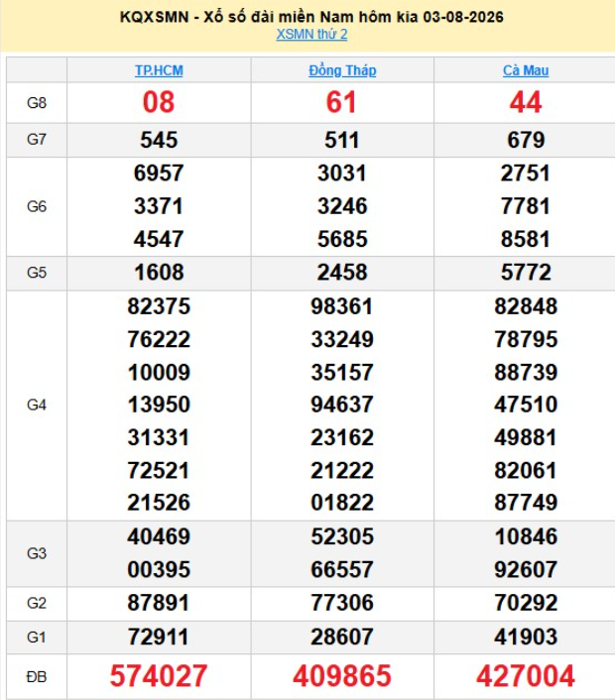Click special prize number 409865
The height and width of the screenshot is (700, 615).
coord(342,676)
